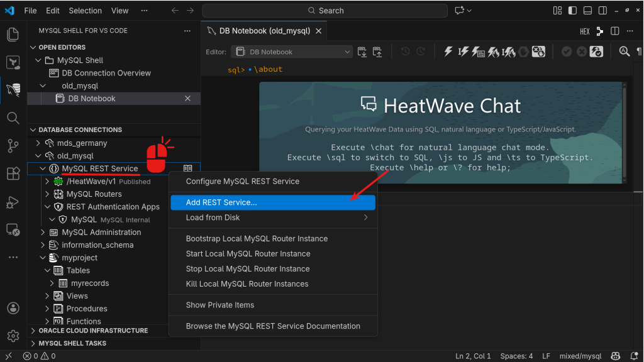Viewport: 644px width, 362px height.
Task: Toggle stop-on-error execution icon
Action: (538, 52)
